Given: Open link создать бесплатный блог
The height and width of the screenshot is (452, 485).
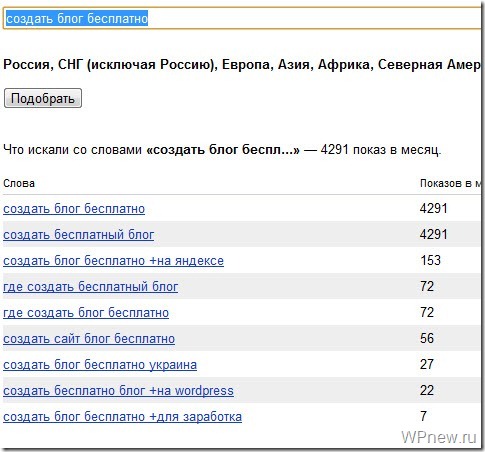Looking at the screenshot, I should coord(79,235).
